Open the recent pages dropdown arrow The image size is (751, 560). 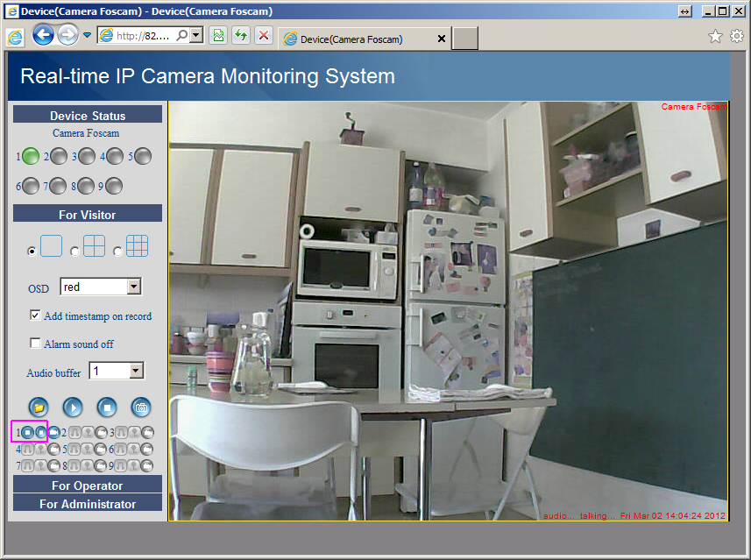[x=87, y=35]
